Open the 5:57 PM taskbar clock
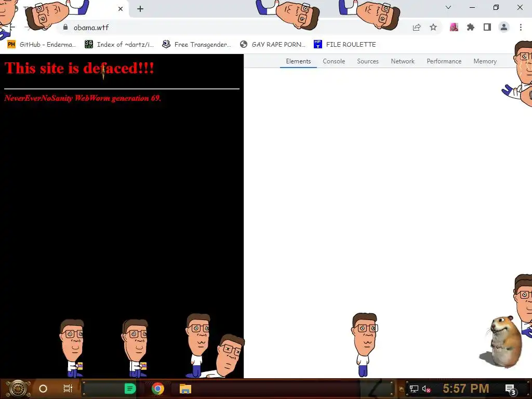 (x=466, y=389)
